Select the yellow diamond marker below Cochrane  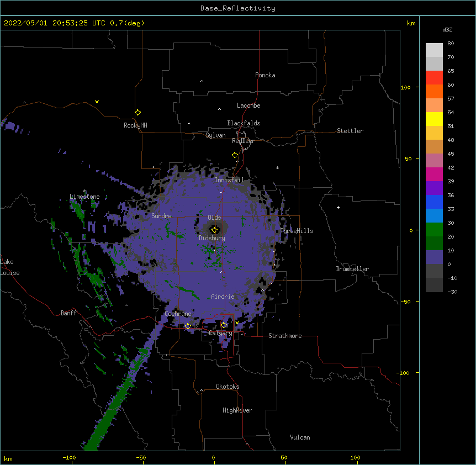click(x=188, y=326)
